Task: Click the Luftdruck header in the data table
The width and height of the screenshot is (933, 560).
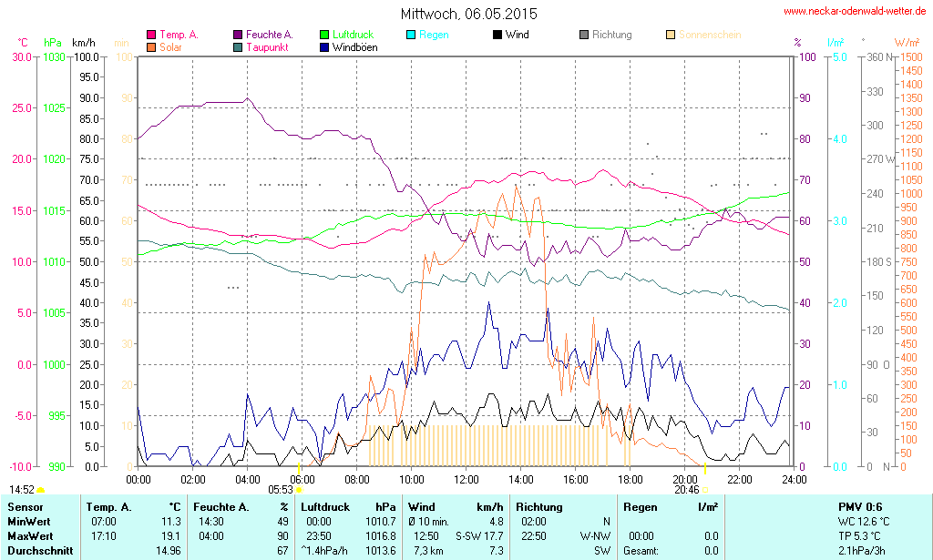Action: click(x=324, y=506)
